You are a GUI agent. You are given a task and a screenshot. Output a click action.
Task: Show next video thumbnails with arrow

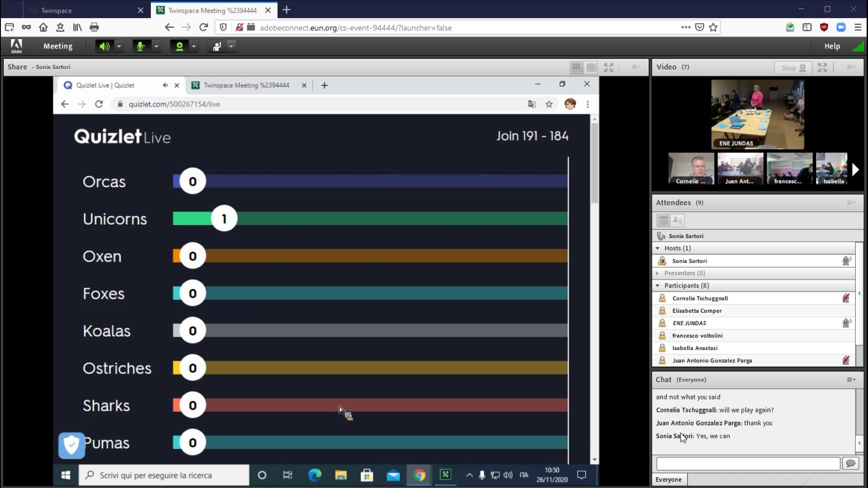click(855, 169)
